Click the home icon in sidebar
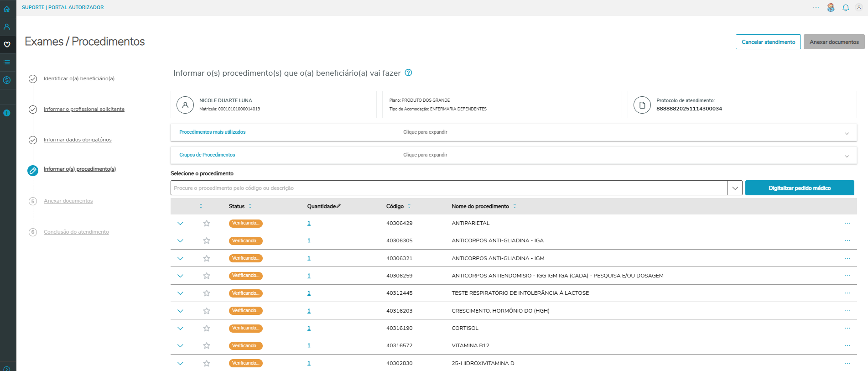Image resolution: width=868 pixels, height=371 pixels. point(7,9)
